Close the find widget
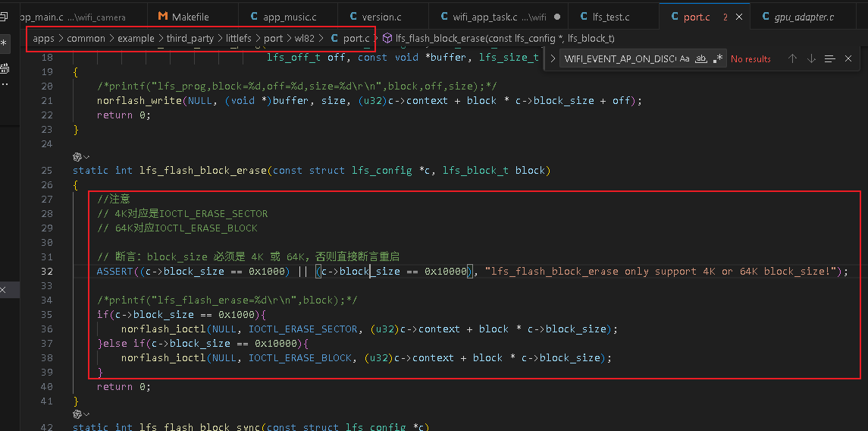The image size is (868, 431). [848, 58]
